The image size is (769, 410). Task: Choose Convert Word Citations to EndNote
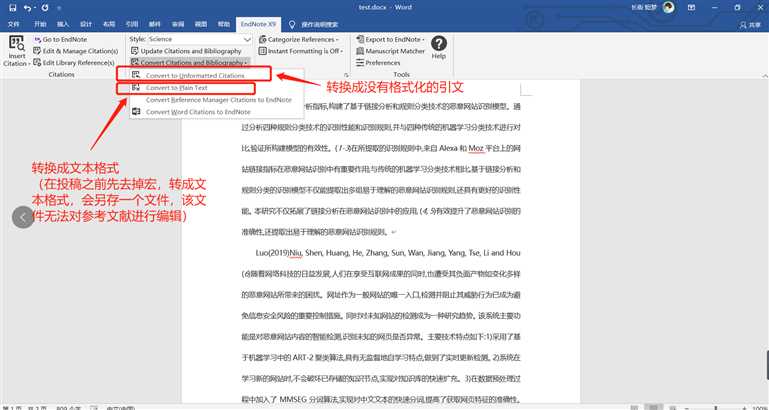click(198, 112)
